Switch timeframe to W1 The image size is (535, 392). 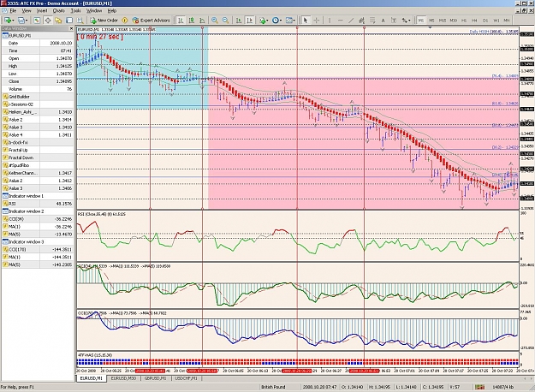pyautogui.click(x=496, y=21)
